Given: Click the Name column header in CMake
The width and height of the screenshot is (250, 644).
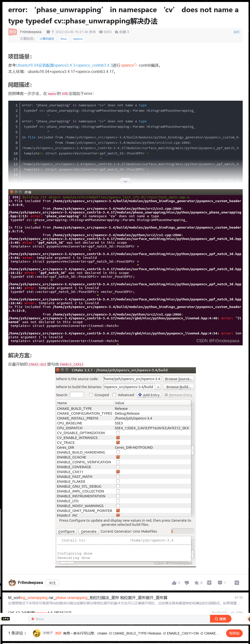Looking at the screenshot, I should coord(85,403).
